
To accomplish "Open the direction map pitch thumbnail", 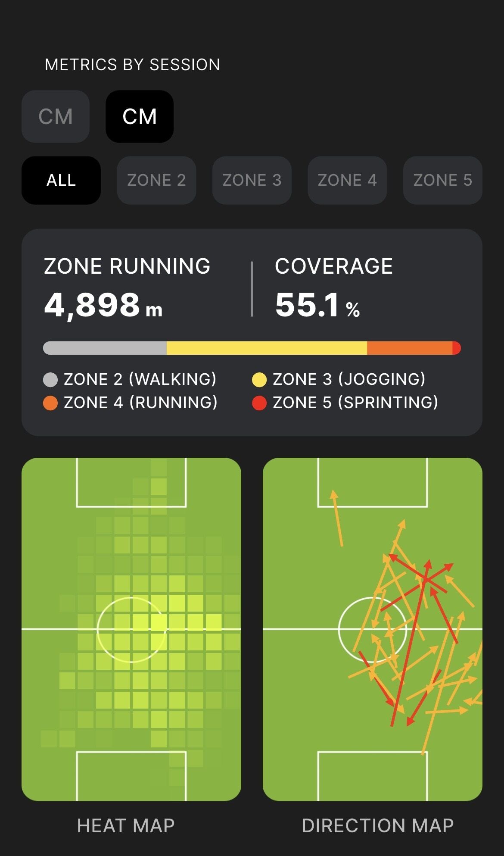I will pos(373,629).
